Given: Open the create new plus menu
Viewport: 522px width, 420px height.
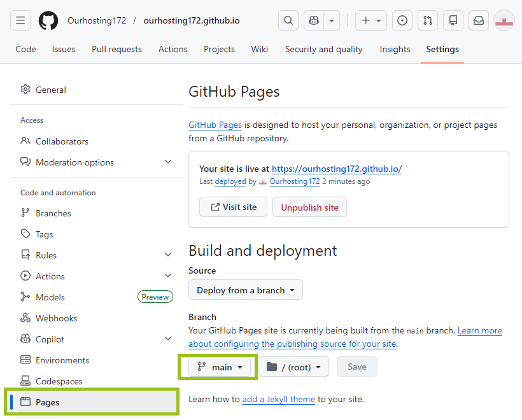Looking at the screenshot, I should (371, 20).
